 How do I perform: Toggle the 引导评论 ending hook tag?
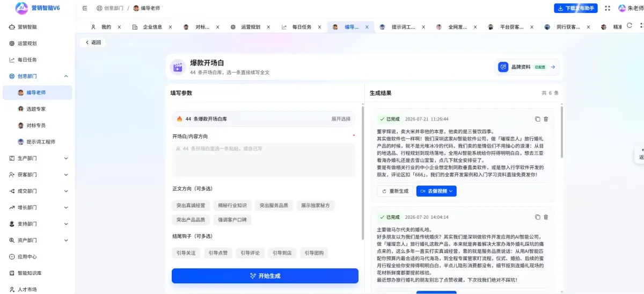click(x=250, y=253)
